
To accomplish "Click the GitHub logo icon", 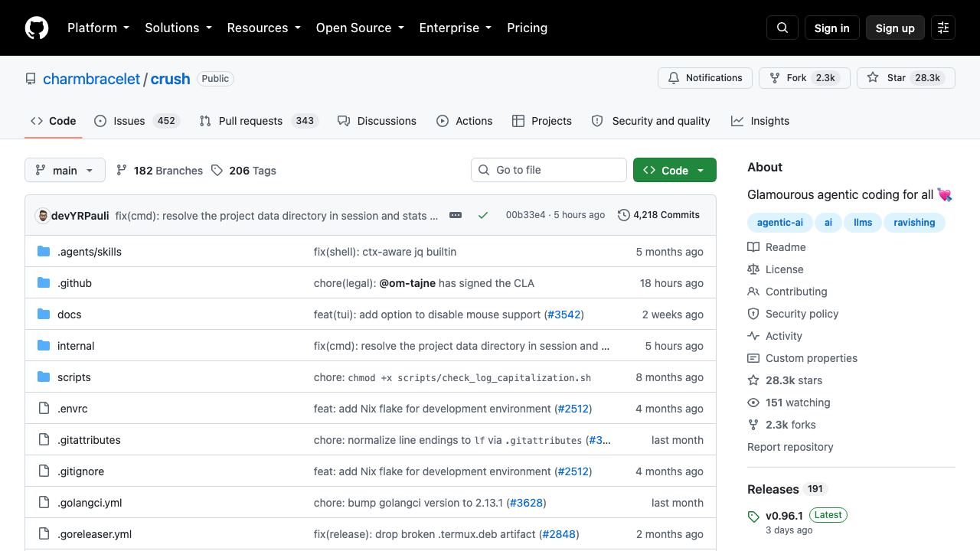I will click(37, 28).
